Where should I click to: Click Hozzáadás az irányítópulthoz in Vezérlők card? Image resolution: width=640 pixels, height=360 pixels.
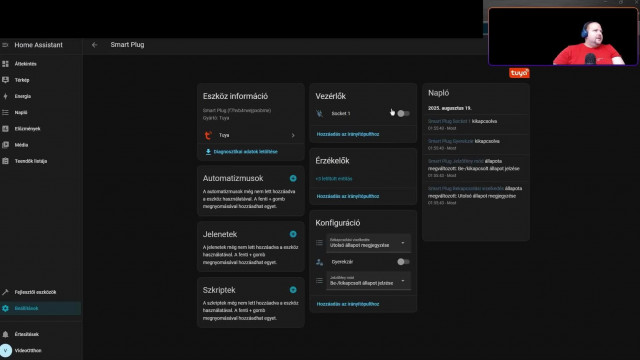tap(348, 134)
